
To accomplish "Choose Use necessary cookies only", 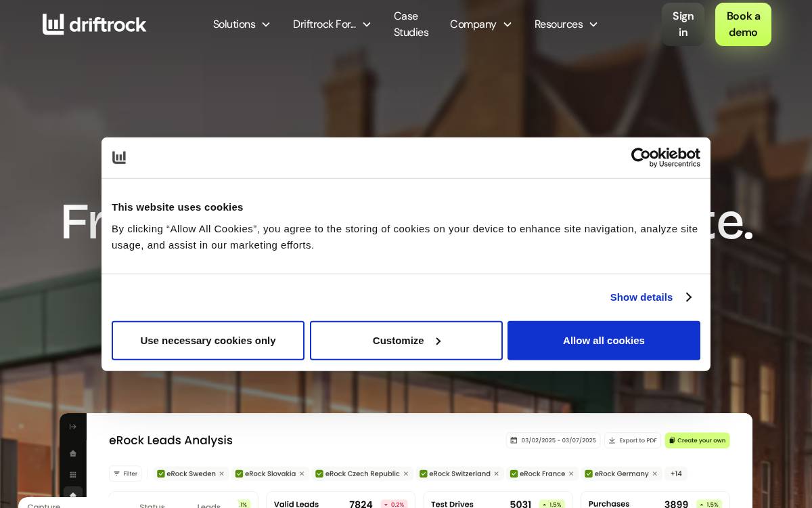I will click(x=208, y=341).
